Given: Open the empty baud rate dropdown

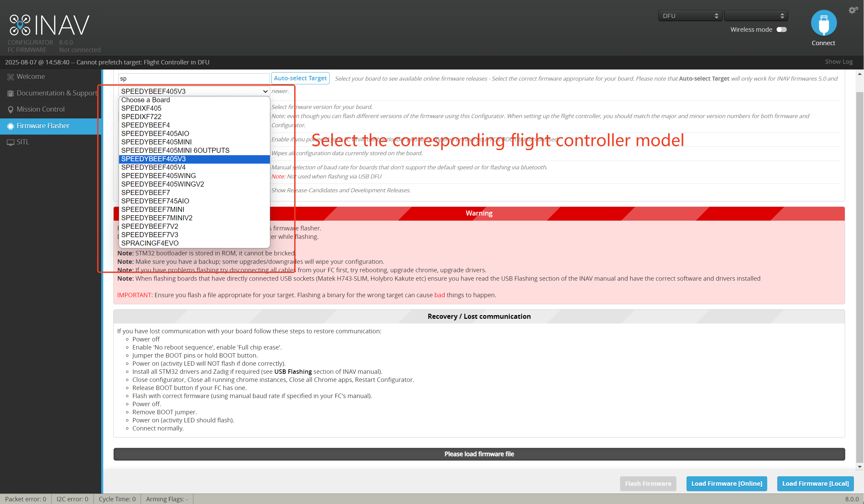Looking at the screenshot, I should coord(756,16).
